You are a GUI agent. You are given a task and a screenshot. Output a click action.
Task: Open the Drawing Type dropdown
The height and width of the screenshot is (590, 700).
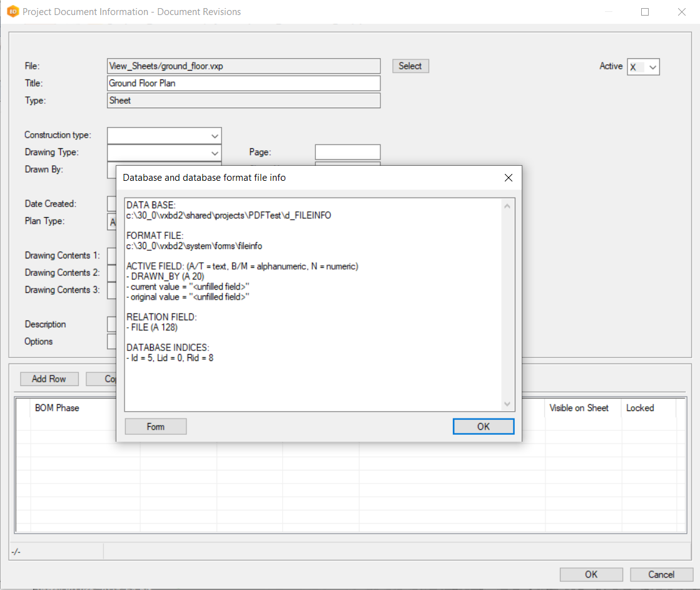pos(215,153)
